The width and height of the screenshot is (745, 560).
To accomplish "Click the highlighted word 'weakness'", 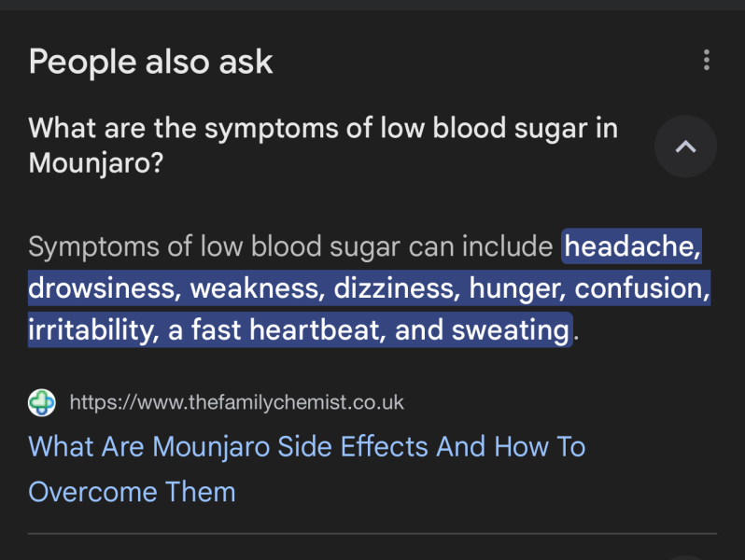I will coord(252,288).
